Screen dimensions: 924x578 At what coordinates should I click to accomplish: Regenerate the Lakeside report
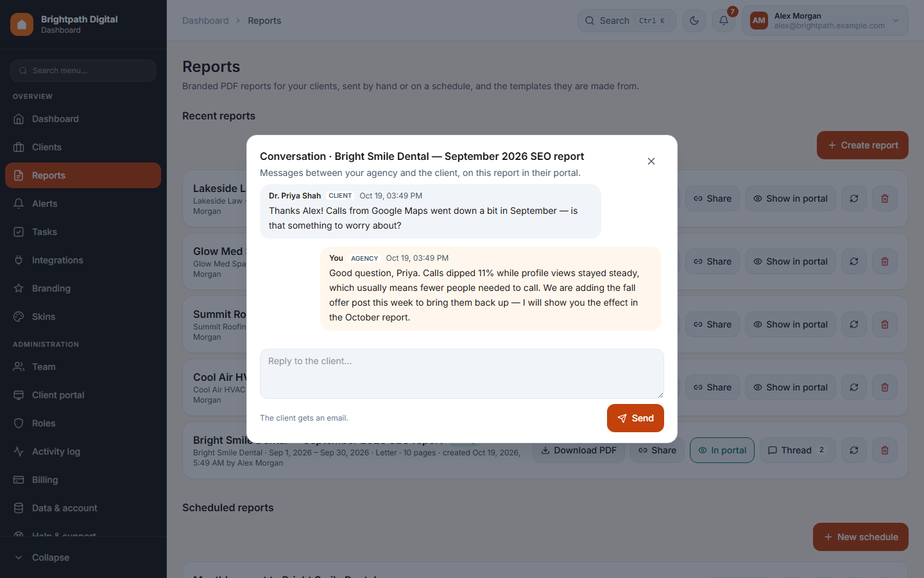854,198
